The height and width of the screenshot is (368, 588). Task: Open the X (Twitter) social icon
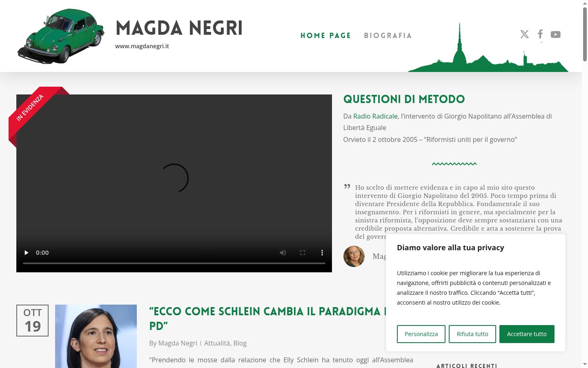pos(525,34)
